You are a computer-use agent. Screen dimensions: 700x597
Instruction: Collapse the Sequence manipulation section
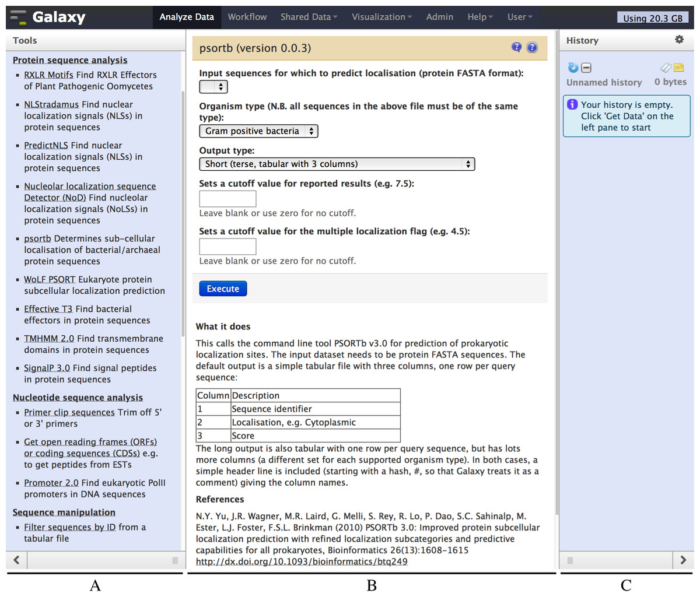[x=64, y=512]
